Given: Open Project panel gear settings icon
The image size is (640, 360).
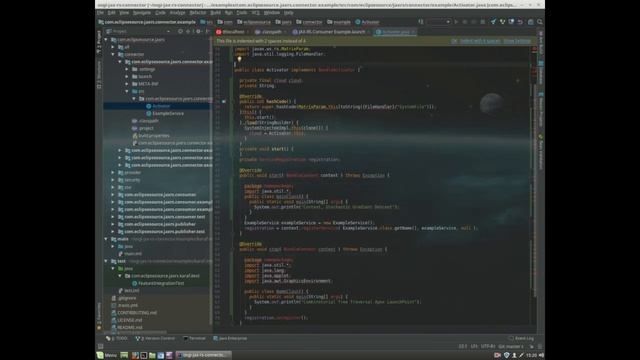Looking at the screenshot, I should coord(198,31).
